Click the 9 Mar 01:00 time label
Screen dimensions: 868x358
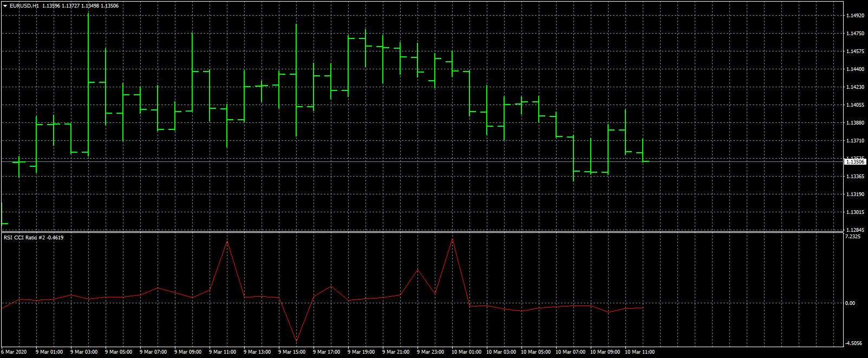pos(49,352)
